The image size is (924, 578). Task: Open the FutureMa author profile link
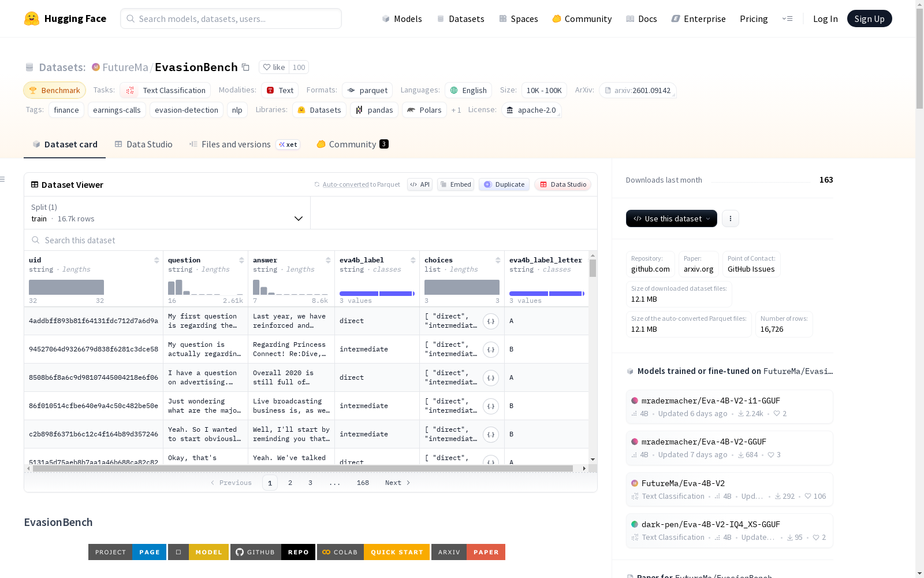pyautogui.click(x=125, y=67)
